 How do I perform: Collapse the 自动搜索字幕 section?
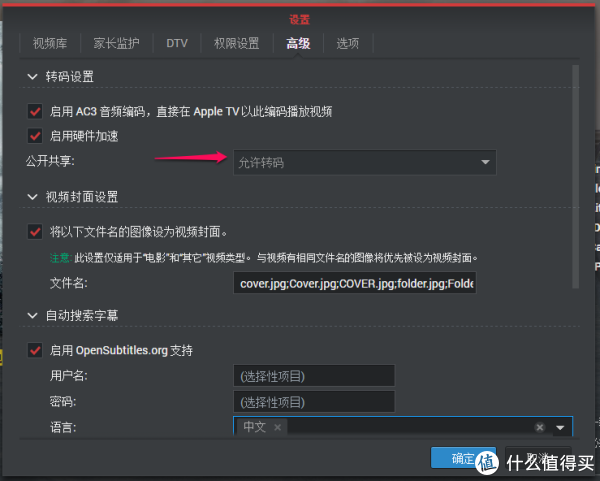pyautogui.click(x=31, y=316)
